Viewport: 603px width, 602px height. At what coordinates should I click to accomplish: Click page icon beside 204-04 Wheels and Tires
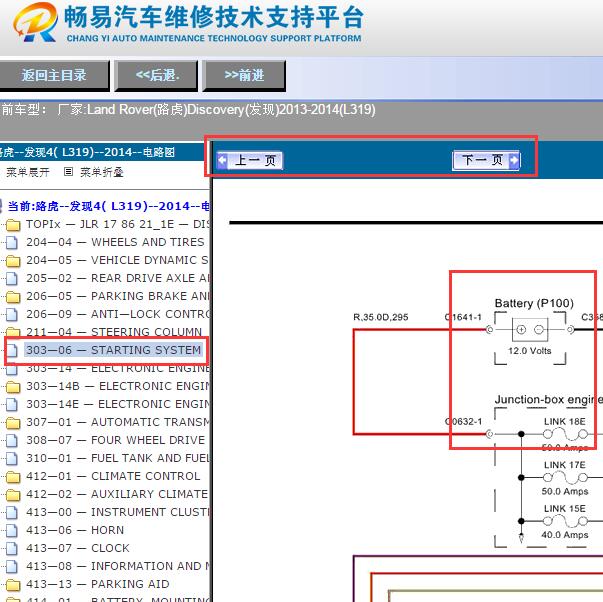[x=12, y=243]
